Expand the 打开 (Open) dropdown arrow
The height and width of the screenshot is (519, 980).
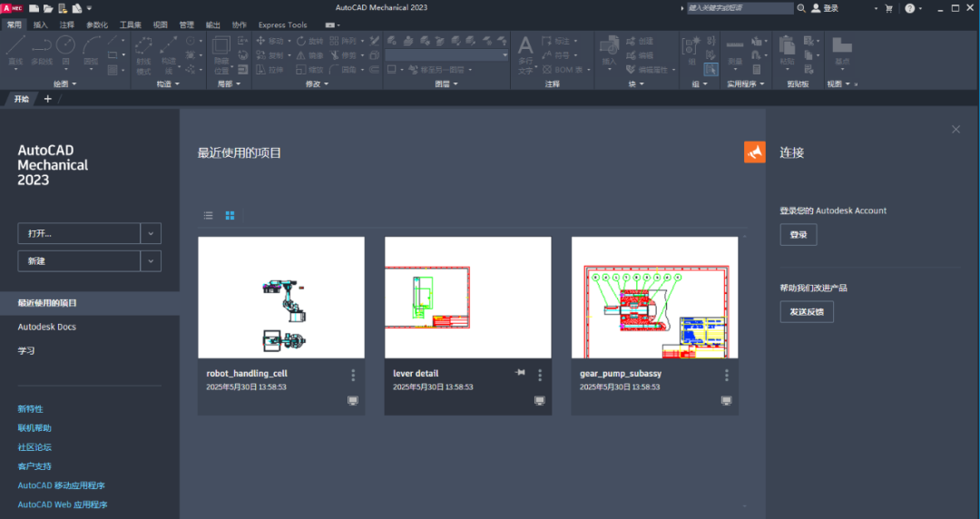point(151,233)
